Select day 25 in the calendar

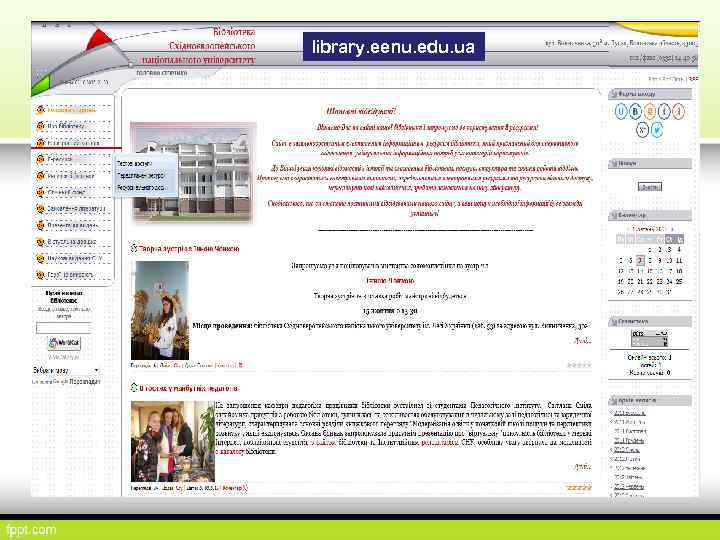(x=679, y=281)
